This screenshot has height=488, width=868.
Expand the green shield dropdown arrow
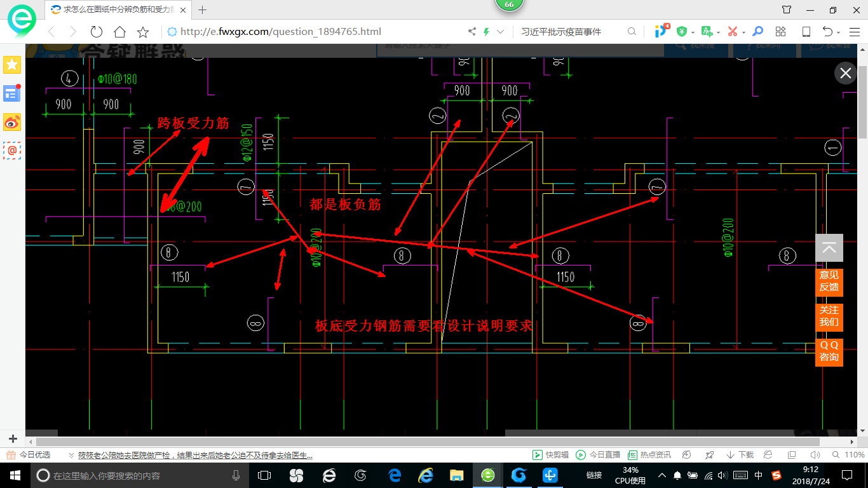(693, 32)
